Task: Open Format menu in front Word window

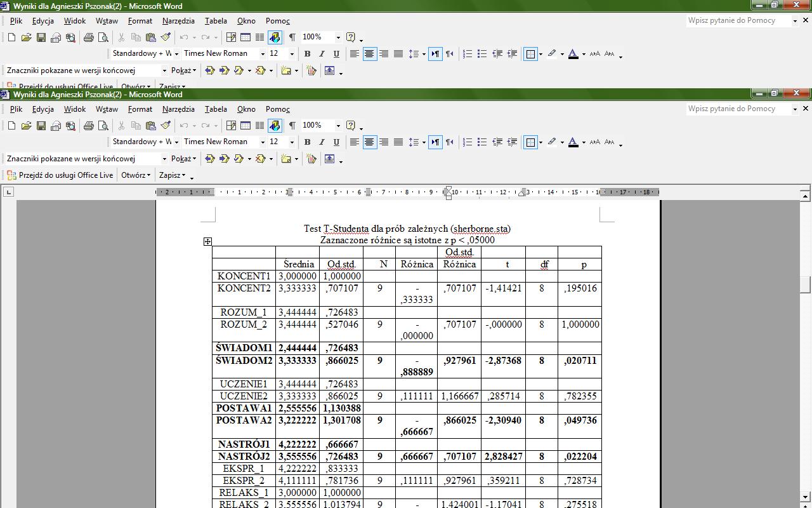Action: click(x=140, y=109)
